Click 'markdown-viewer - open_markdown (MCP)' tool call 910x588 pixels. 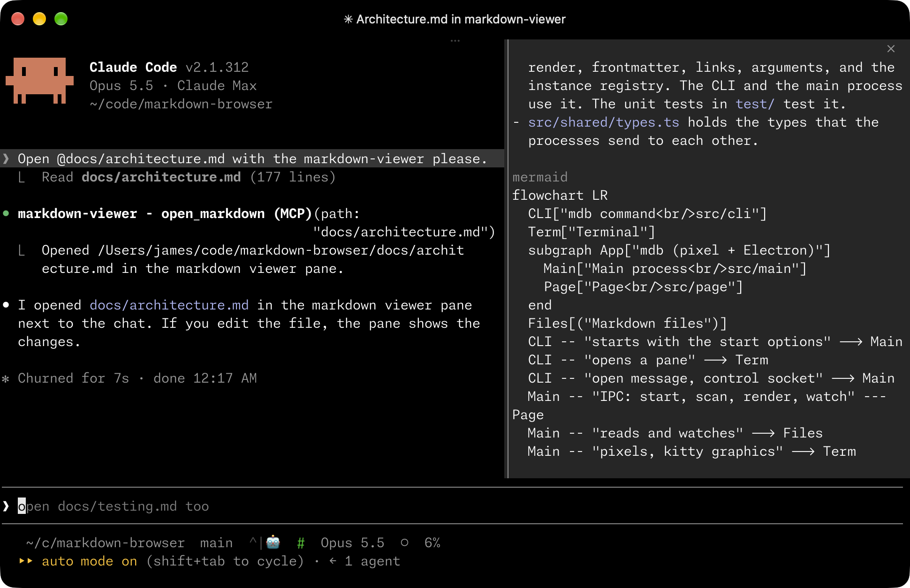point(165,213)
